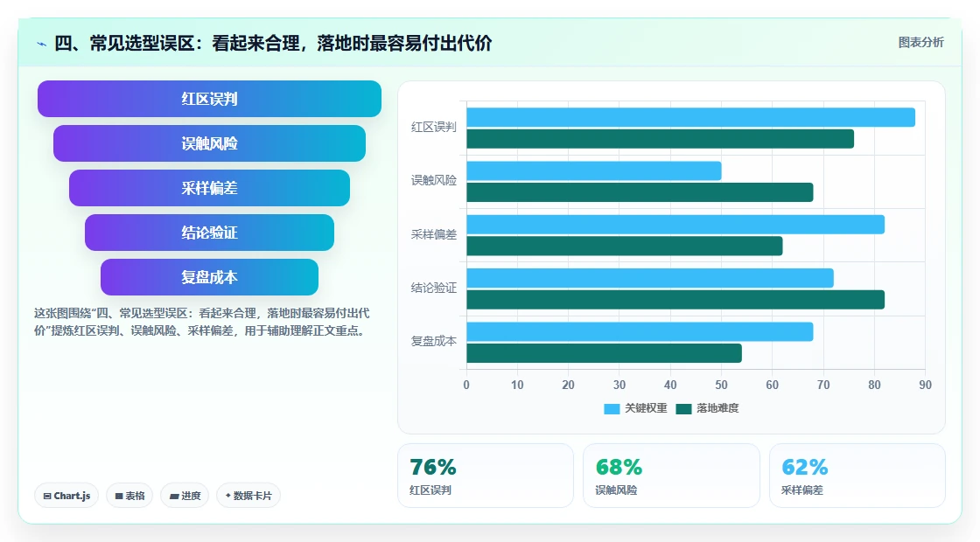
Task: Click the 采样偏差 y-axis label
Action: pyautogui.click(x=434, y=235)
